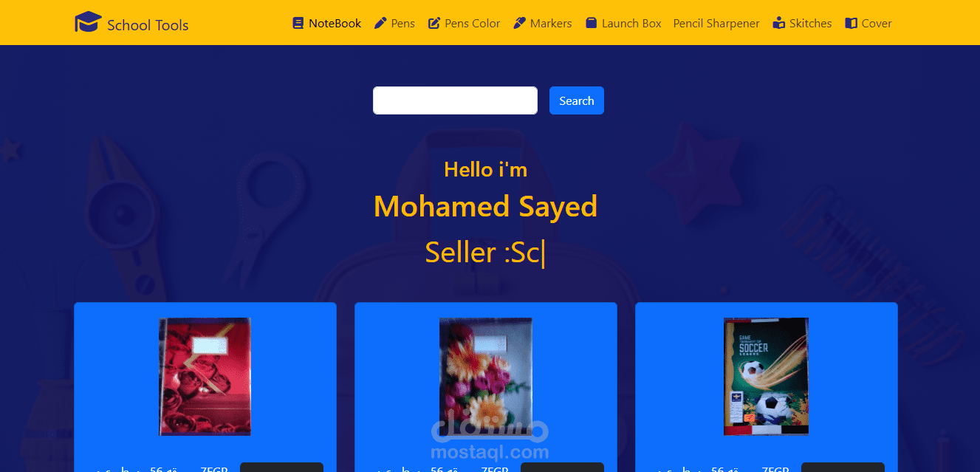Click the open book icon beside Cover
The width and height of the screenshot is (980, 472).
pos(851,23)
